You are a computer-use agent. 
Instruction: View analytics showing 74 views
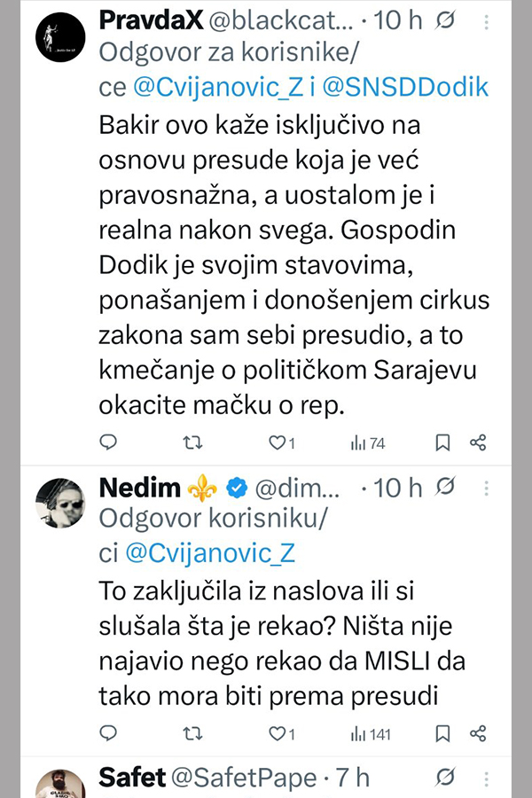tap(367, 442)
